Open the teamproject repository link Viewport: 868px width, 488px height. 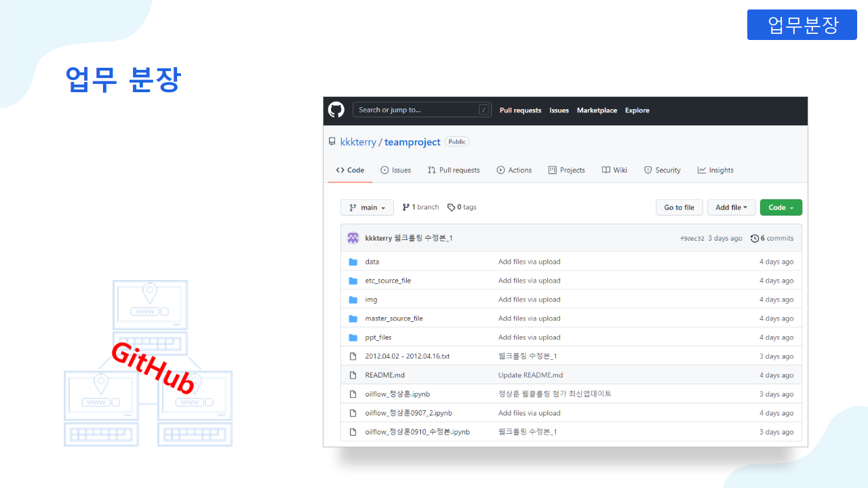click(412, 142)
